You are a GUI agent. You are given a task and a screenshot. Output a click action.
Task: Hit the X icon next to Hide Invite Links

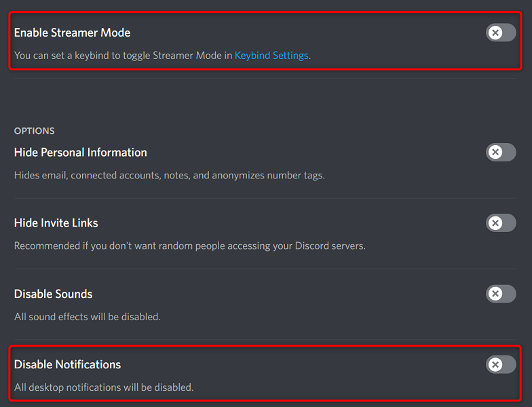coord(495,222)
